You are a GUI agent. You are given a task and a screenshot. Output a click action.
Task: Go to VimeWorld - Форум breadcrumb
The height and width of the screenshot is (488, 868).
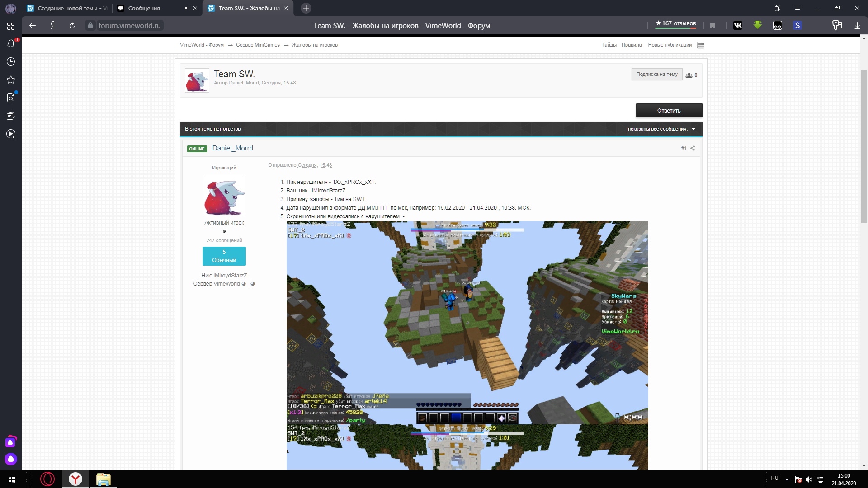202,45
